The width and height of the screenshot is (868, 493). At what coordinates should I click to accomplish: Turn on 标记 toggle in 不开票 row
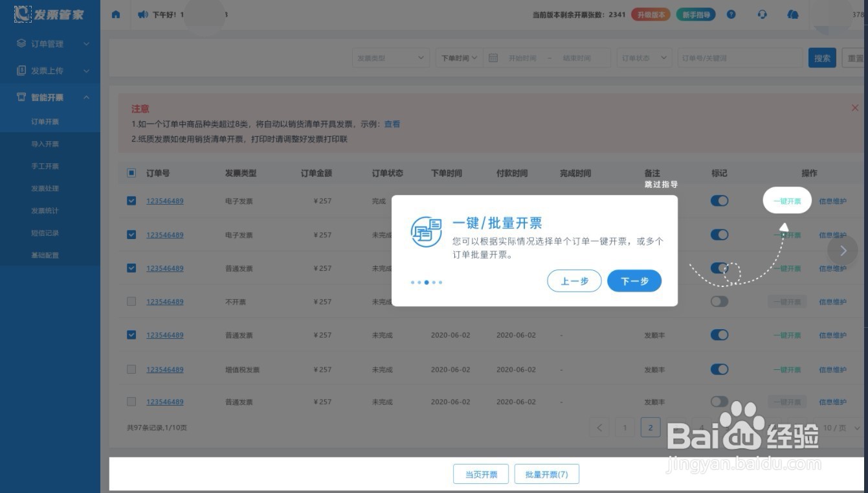tap(719, 301)
